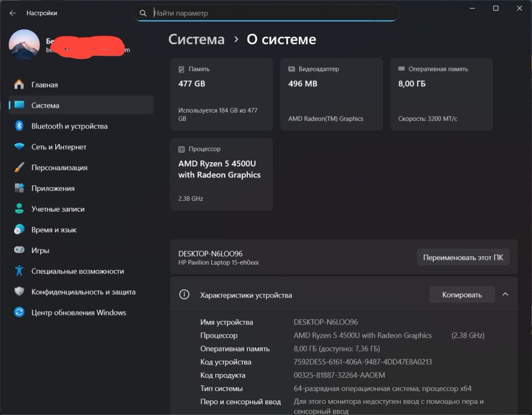The image size is (532, 415).
Task: Click the Процессор chip icon
Action: tap(181, 149)
